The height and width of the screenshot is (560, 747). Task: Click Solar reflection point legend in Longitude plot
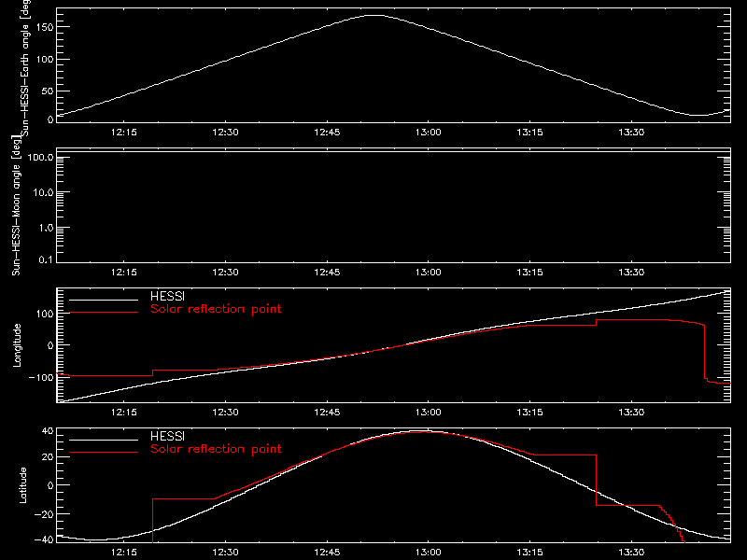click(x=216, y=309)
